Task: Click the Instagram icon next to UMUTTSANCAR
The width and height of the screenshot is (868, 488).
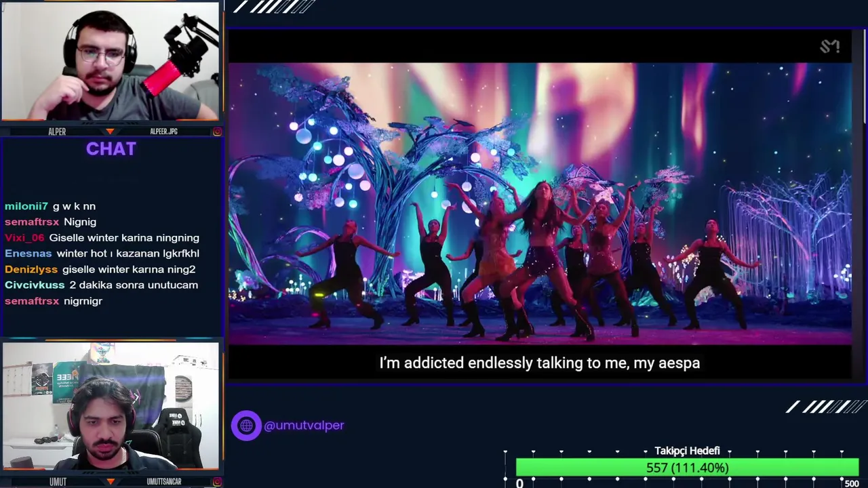Action: pos(217,482)
